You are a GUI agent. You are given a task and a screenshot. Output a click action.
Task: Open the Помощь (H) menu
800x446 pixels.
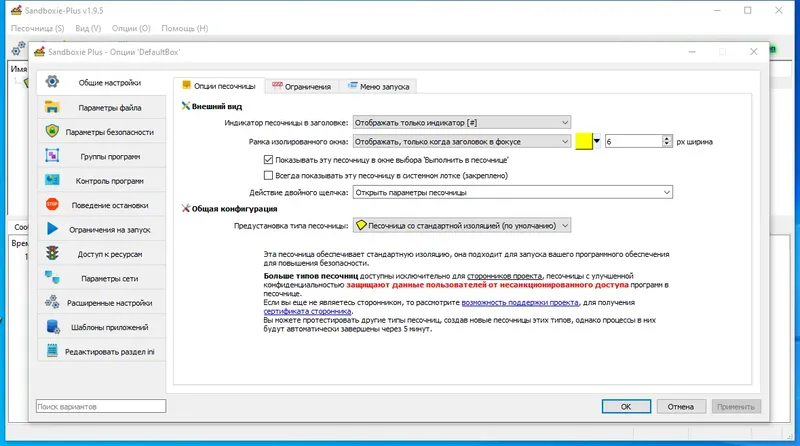(185, 29)
